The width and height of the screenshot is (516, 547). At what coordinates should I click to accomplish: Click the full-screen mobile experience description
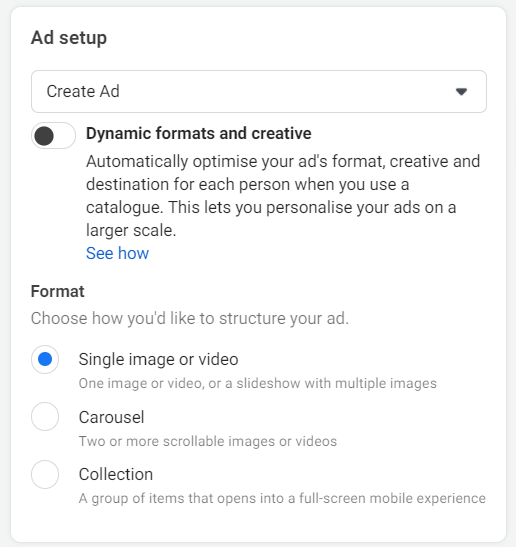pos(282,499)
